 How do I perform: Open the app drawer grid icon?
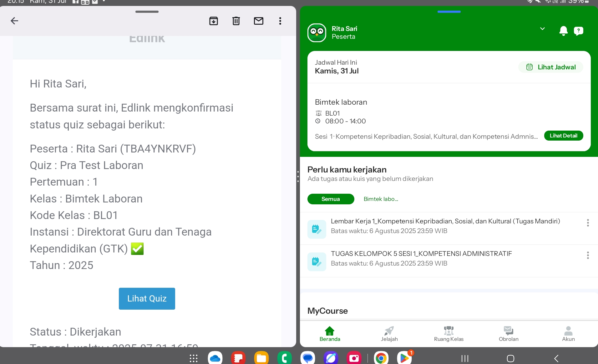coord(194,358)
